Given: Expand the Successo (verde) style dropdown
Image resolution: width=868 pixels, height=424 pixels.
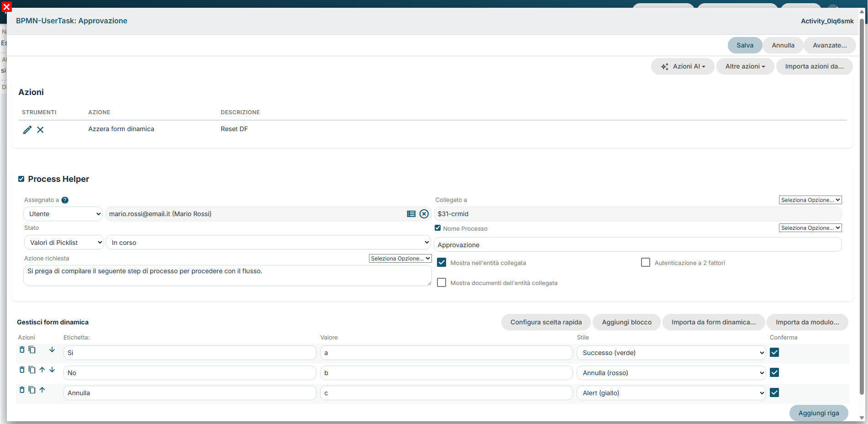Looking at the screenshot, I should pyautogui.click(x=671, y=353).
